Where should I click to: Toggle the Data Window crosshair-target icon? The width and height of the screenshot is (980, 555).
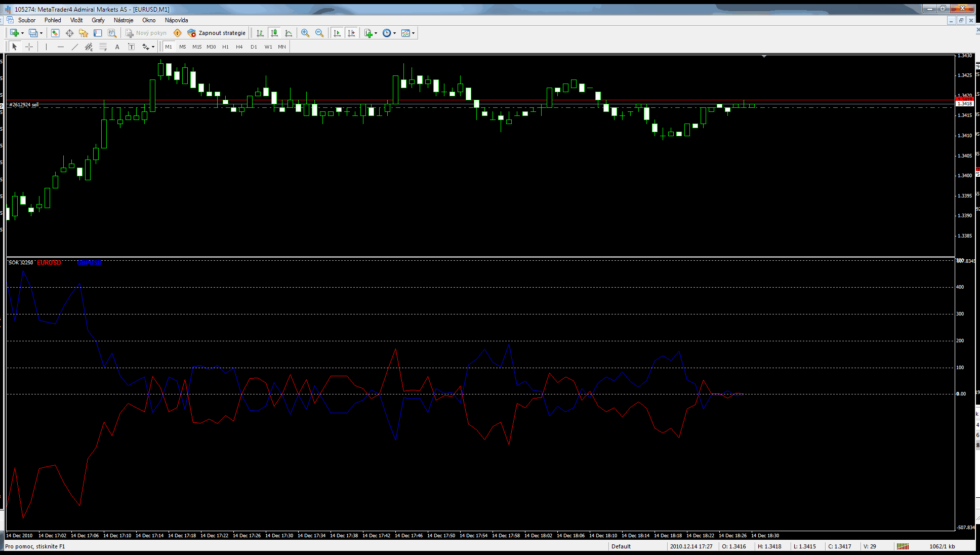pyautogui.click(x=69, y=33)
